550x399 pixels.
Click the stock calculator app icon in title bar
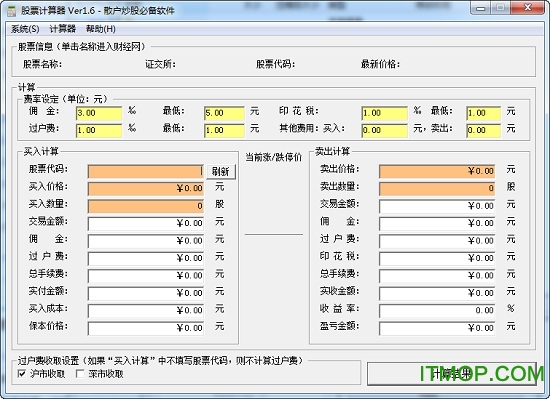[x=12, y=11]
